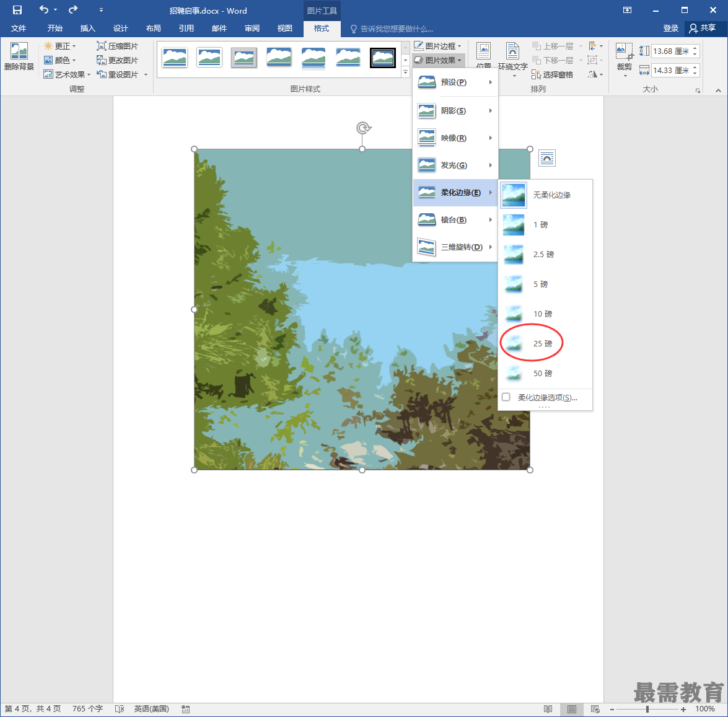Expand the Reset Picture dropdown arrow

point(146,74)
